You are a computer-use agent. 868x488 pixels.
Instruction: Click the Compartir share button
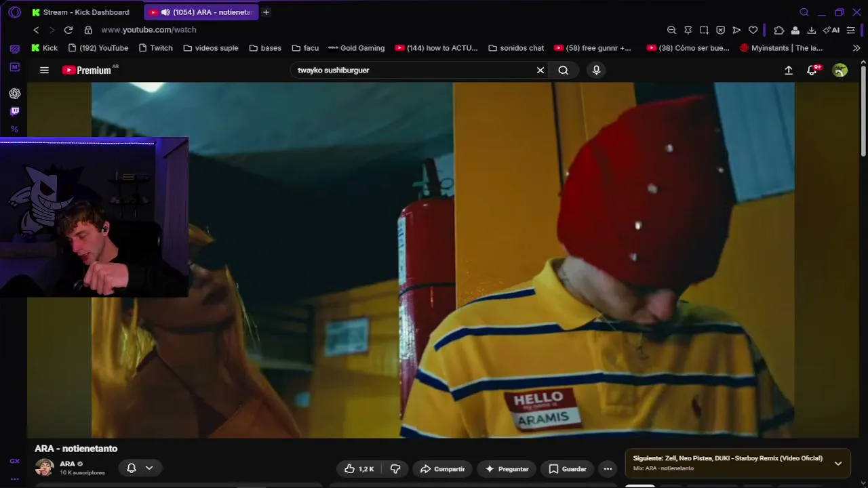[442, 468]
